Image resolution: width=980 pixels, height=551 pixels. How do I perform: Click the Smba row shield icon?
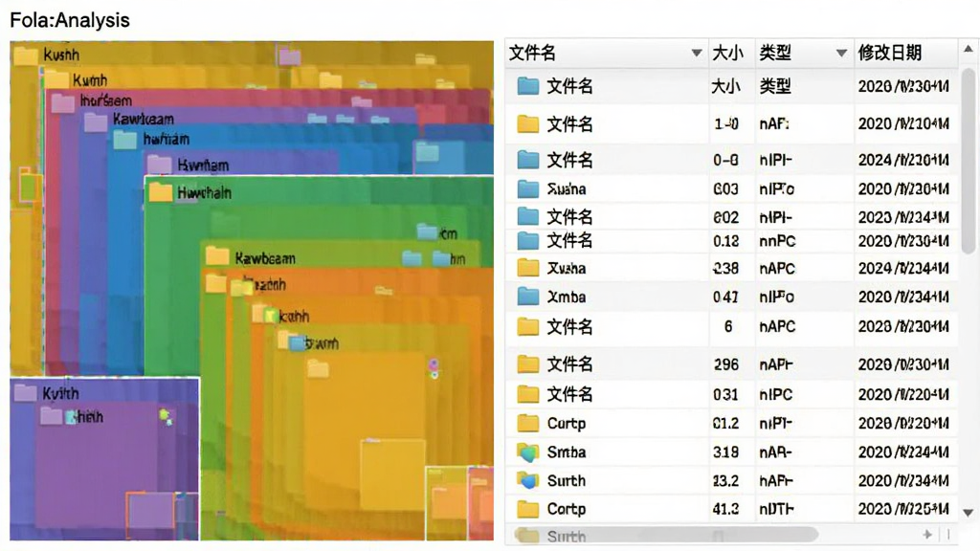pyautogui.click(x=528, y=452)
